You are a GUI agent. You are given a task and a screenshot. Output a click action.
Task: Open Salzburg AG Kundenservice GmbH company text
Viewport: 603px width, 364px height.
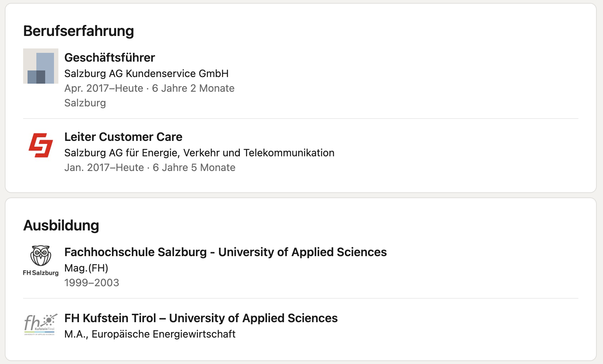tap(147, 73)
